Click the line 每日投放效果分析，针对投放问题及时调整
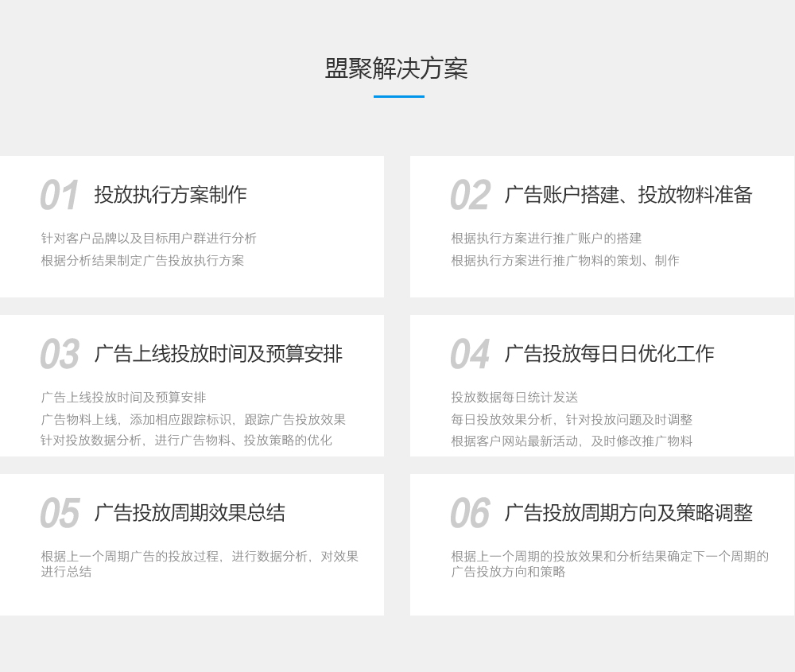The width and height of the screenshot is (795, 672). tap(572, 420)
